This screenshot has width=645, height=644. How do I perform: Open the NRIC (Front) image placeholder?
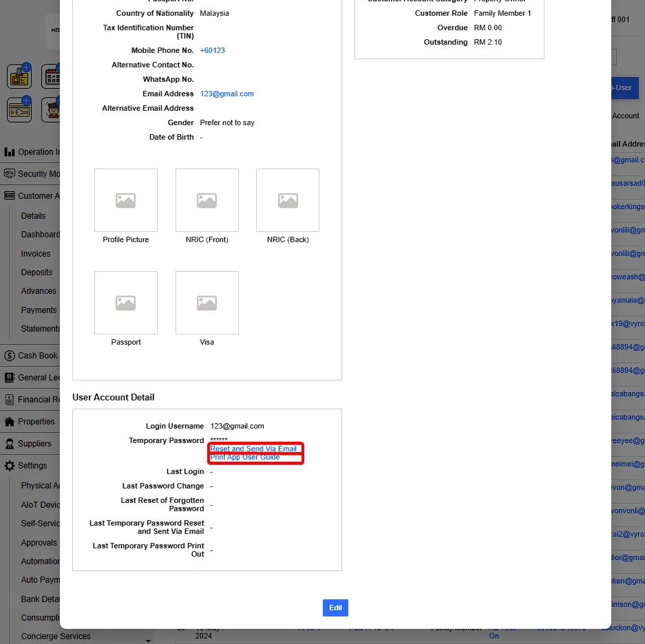click(207, 200)
